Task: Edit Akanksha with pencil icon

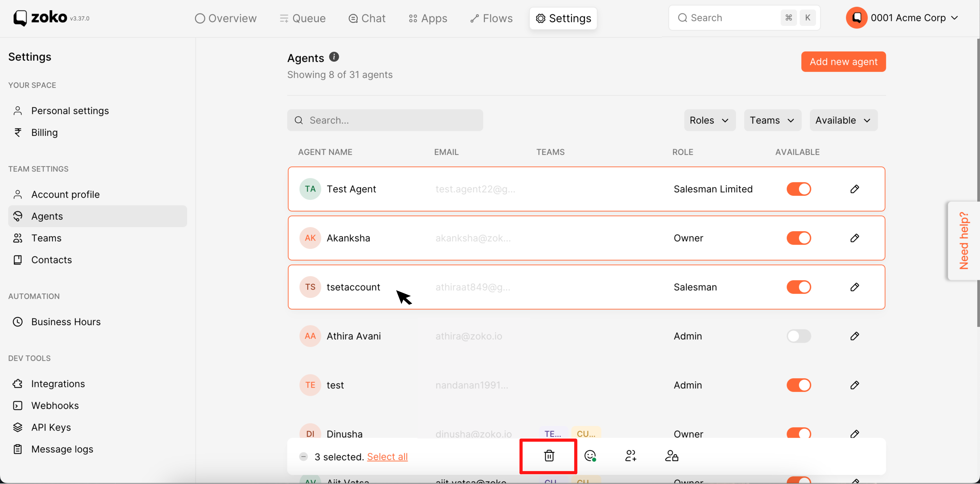Action: pyautogui.click(x=855, y=238)
